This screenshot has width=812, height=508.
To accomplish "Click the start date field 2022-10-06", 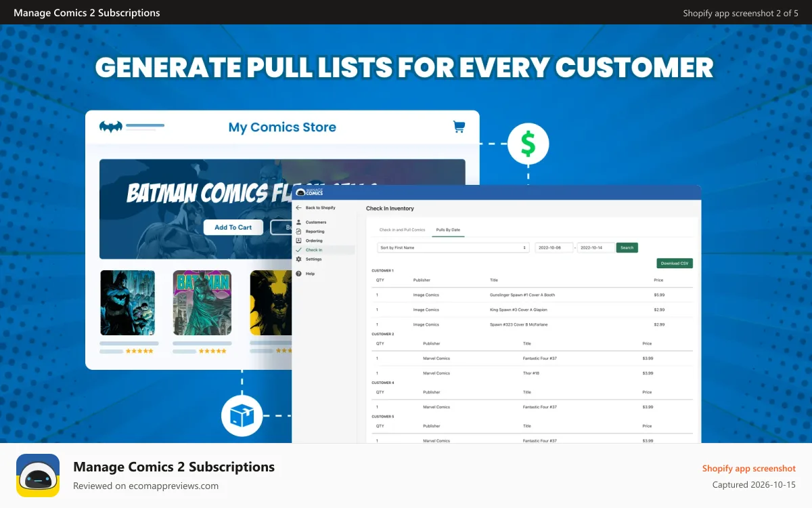I will 554,248.
